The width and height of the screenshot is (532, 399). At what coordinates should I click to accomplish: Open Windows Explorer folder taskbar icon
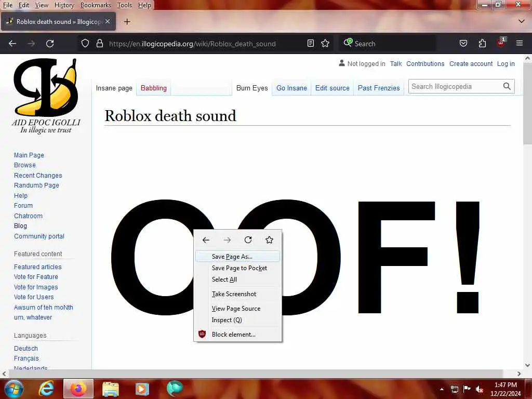pyautogui.click(x=110, y=389)
